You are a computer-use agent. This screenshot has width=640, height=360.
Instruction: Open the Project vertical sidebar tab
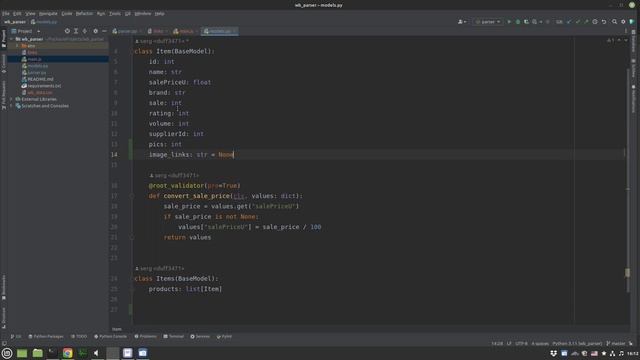click(4, 38)
